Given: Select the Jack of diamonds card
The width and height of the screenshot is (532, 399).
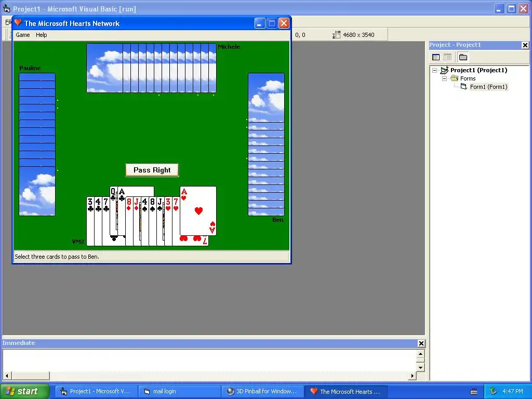Looking at the screenshot, I should tap(137, 220).
